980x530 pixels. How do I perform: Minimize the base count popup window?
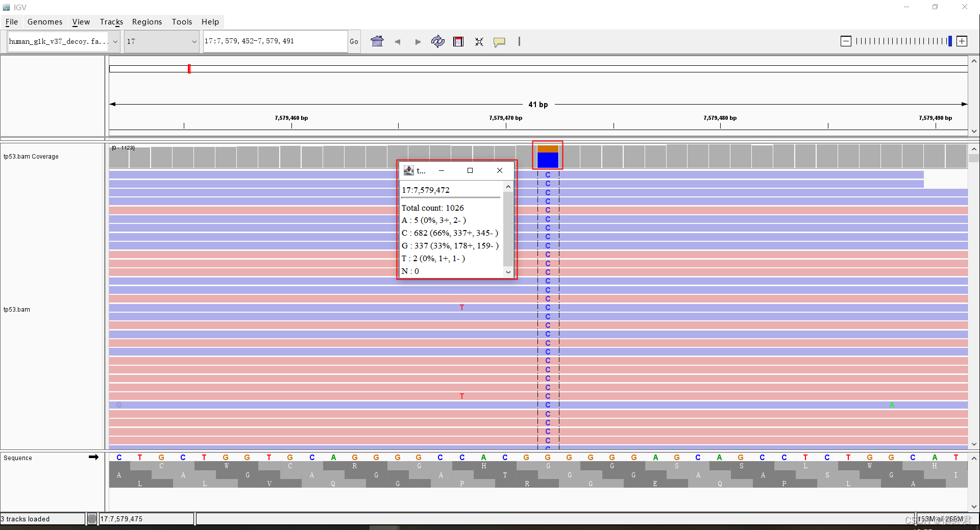coord(442,170)
